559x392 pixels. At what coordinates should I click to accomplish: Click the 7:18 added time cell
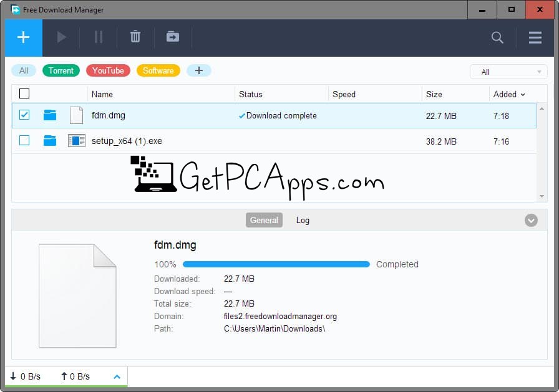point(501,116)
